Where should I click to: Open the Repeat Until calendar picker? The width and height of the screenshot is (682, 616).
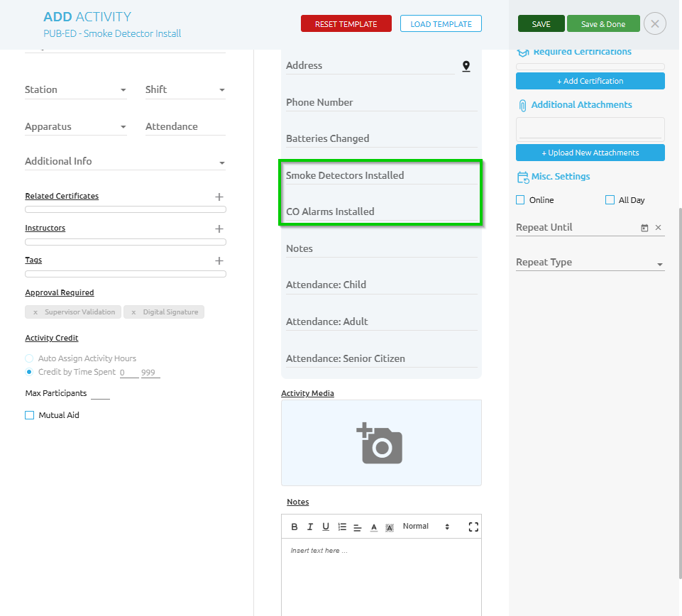pyautogui.click(x=644, y=228)
